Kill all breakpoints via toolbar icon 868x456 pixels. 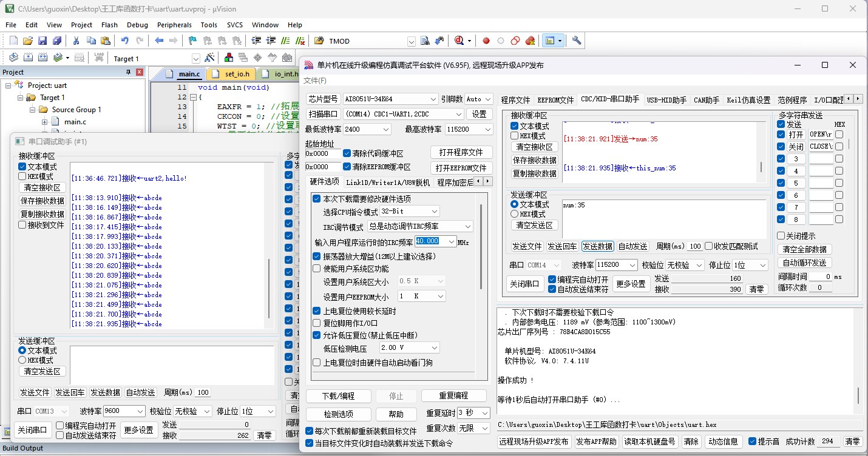(530, 41)
